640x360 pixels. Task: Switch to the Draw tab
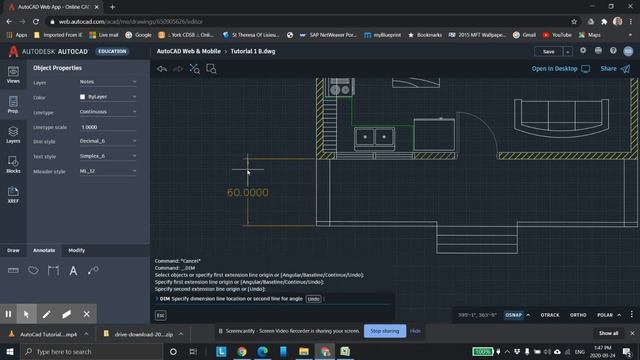click(x=13, y=250)
